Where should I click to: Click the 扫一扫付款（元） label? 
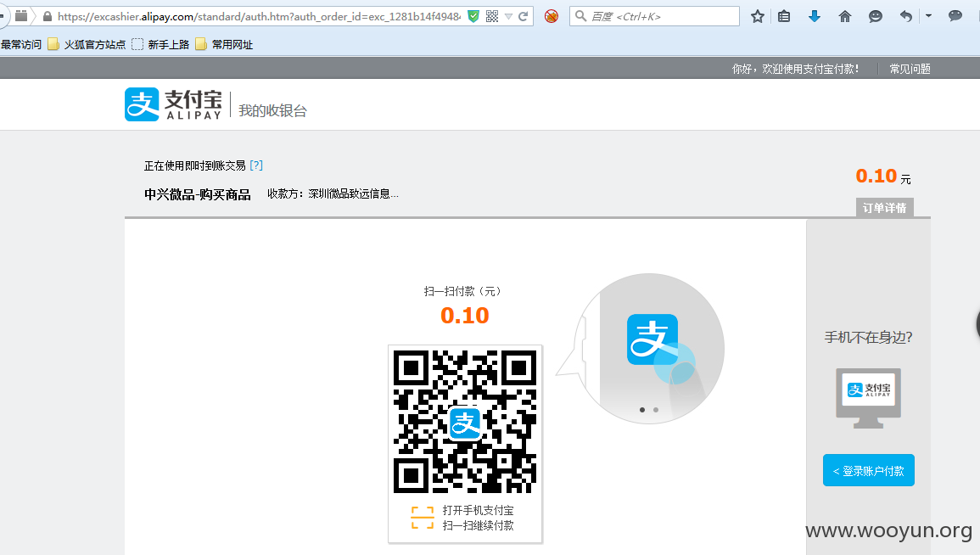click(464, 291)
